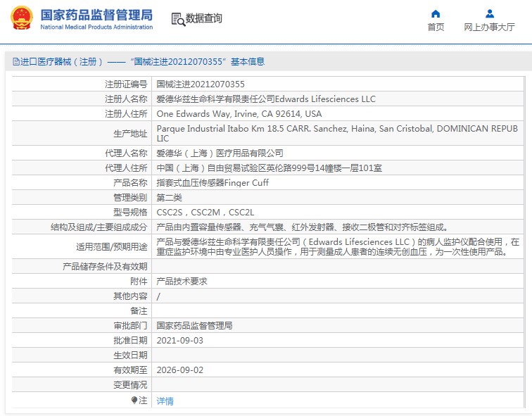532x416 pixels.
Task: Click National Medical Products Administration subtitle
Action: [x=96, y=27]
